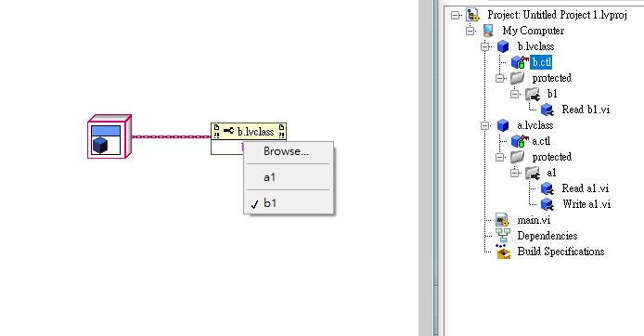Collapse the a1 property folder
Viewport: 644px width, 336px height.
pyautogui.click(x=515, y=173)
